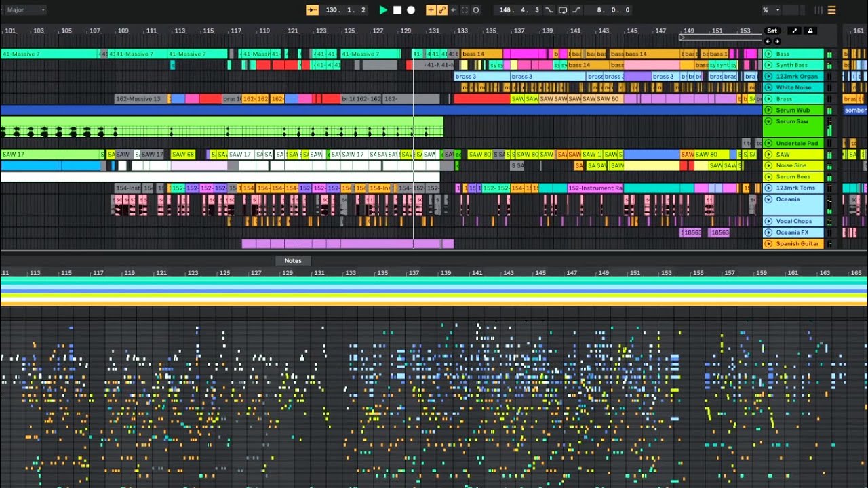The height and width of the screenshot is (488, 868).
Task: Unfold the Spanish Guitar track
Action: [x=768, y=243]
